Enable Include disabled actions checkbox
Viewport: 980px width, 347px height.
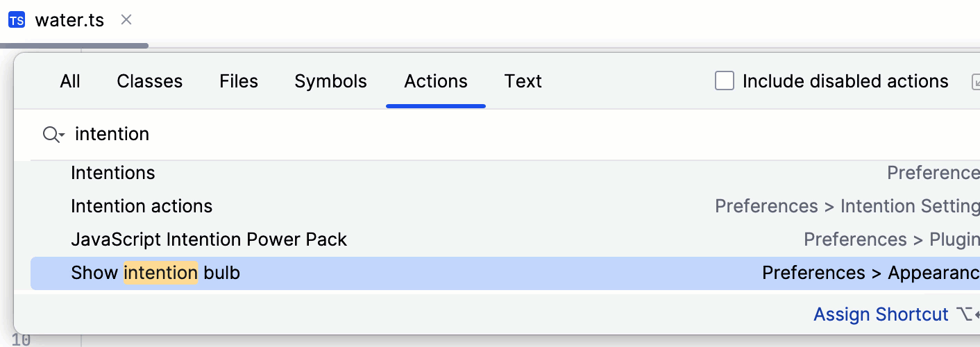pos(725,81)
